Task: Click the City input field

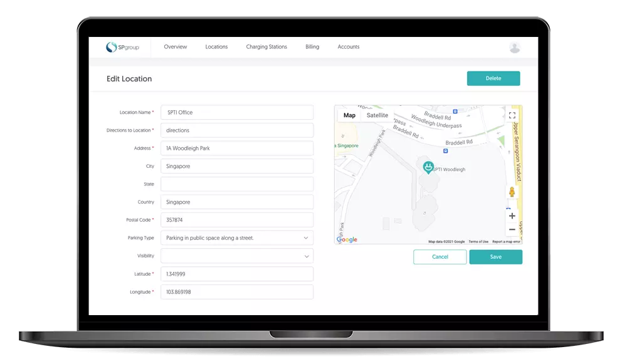Action: point(237,166)
